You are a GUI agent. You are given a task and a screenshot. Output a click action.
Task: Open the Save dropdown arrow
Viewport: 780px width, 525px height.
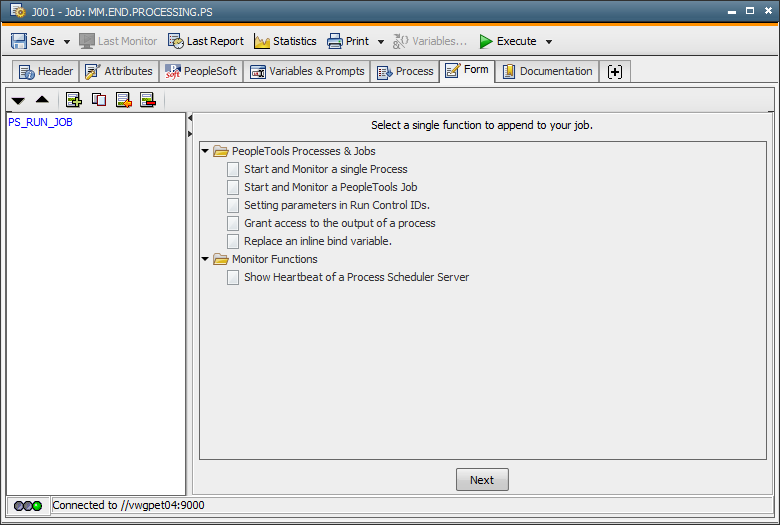coord(67,42)
